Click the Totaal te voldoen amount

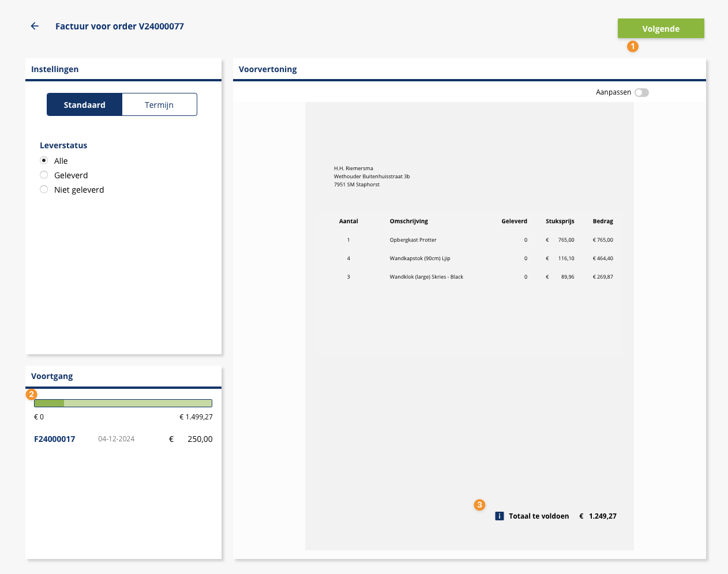pyautogui.click(x=602, y=516)
